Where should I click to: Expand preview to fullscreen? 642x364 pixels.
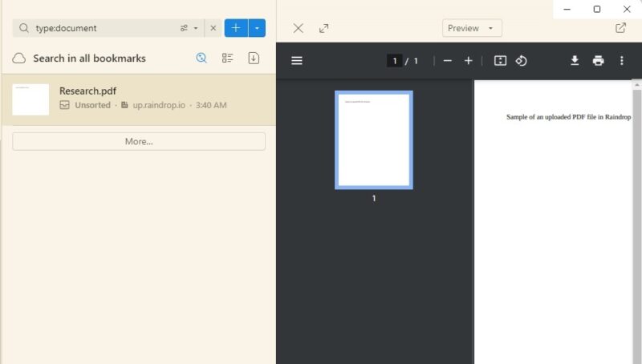324,28
